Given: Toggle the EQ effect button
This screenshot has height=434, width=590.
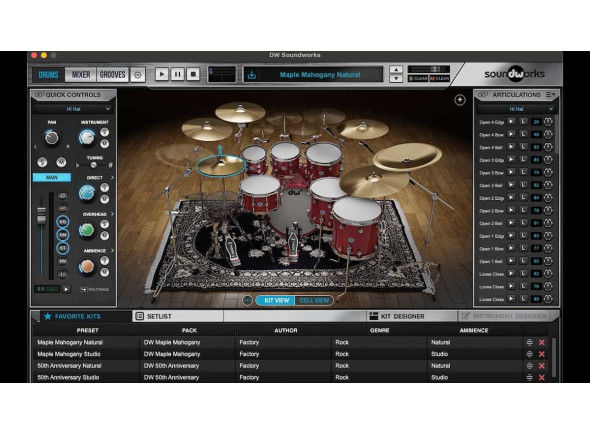Looking at the screenshot, I should click(x=62, y=222).
